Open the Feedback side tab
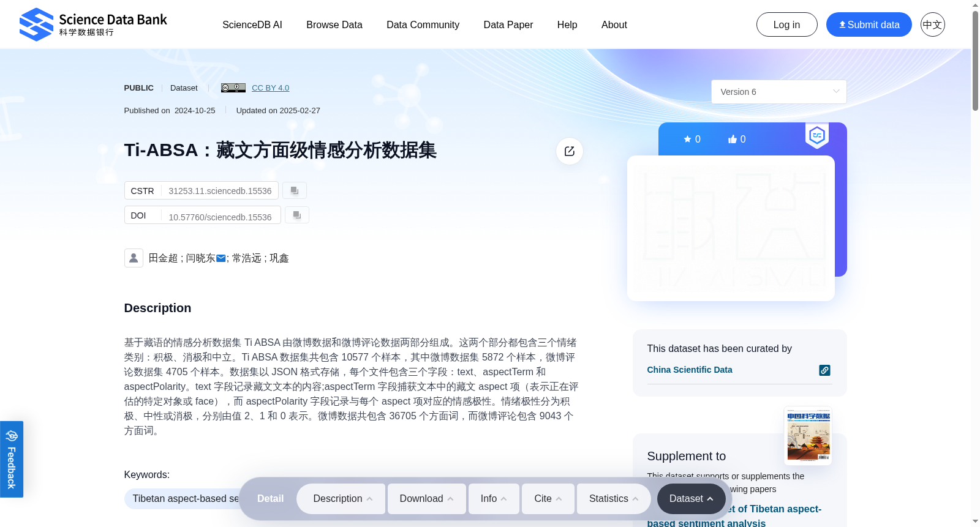Screen dimensions: 980x527 coord(12,459)
